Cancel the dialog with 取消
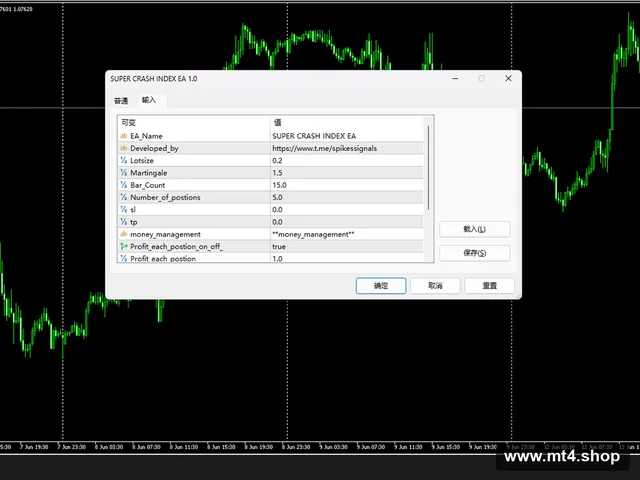Screen dimensions: 640x480 [x=435, y=286]
